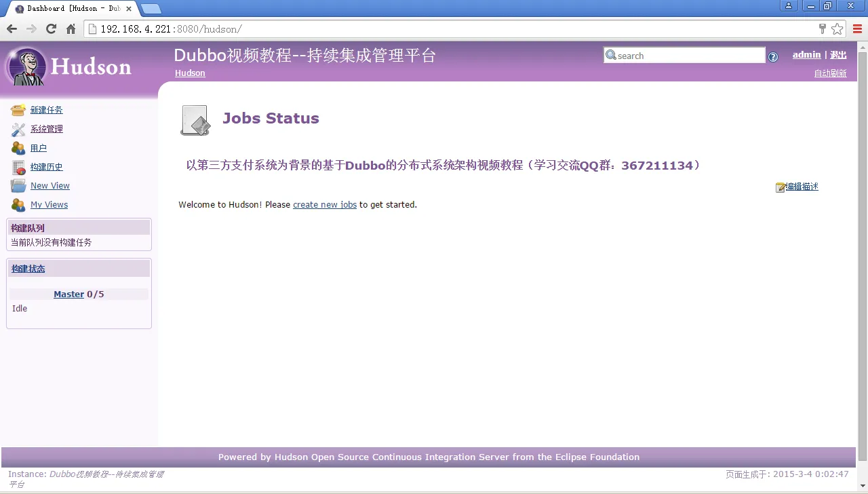Image resolution: width=868 pixels, height=494 pixels.
Task: Click the 系统管理 tools icon
Action: pyautogui.click(x=18, y=129)
